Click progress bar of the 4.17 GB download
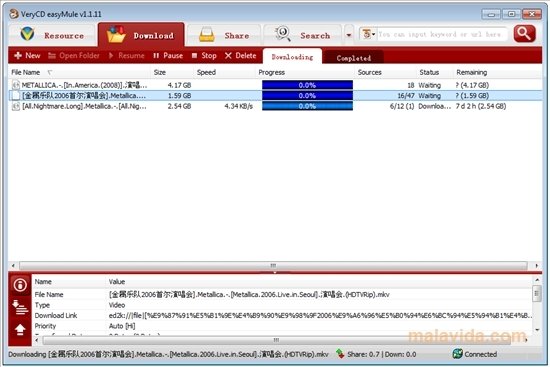This screenshot has height=367, width=550. point(307,85)
